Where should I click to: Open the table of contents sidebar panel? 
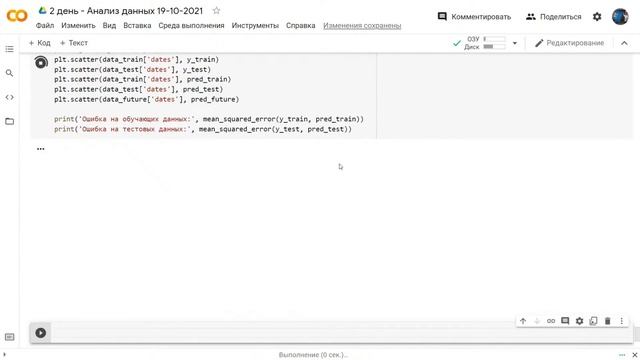point(9,49)
